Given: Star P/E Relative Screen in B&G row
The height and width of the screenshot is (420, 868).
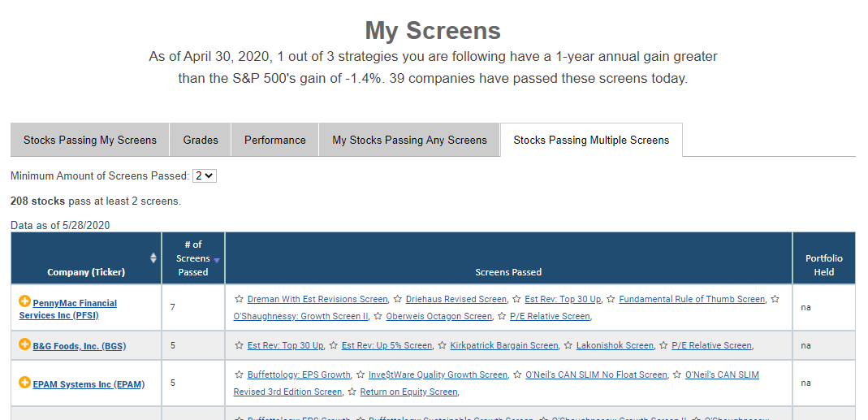Looking at the screenshot, I should (663, 345).
